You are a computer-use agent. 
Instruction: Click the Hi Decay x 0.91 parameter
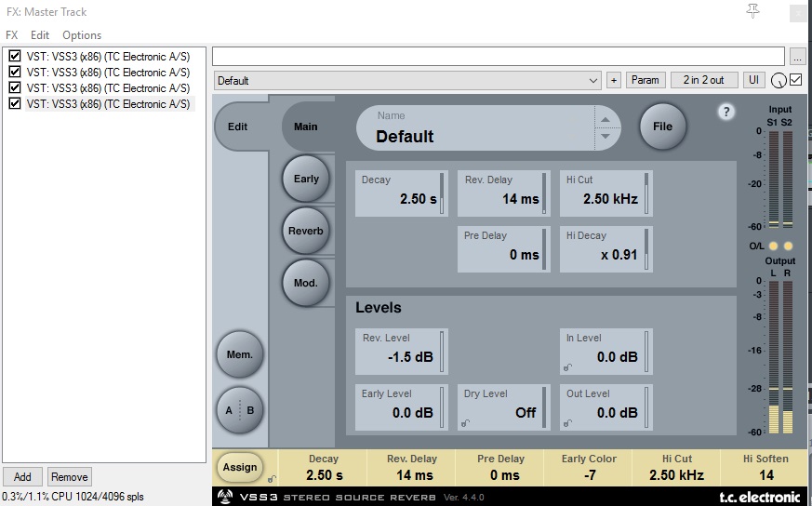point(606,249)
